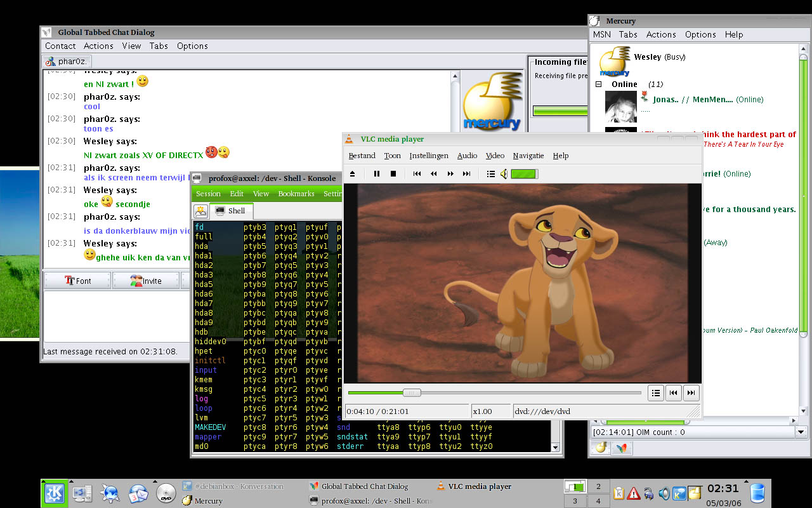Viewport: 812px width, 508px height.
Task: Open Mercury window Help menu
Action: coord(734,34)
